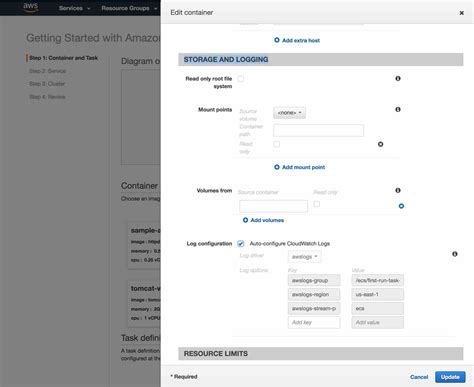Show info for Read only root file system
This screenshot has width=474, height=387.
398,79
